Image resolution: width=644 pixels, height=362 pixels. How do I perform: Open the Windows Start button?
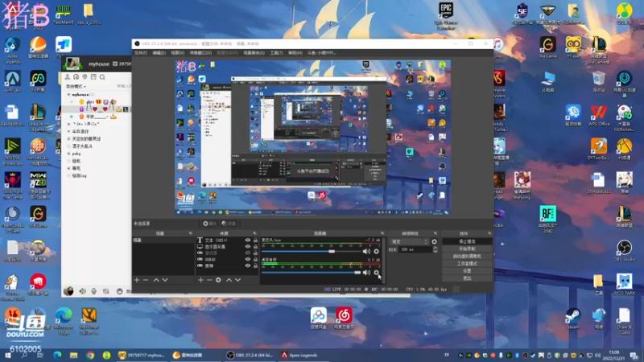8,356
